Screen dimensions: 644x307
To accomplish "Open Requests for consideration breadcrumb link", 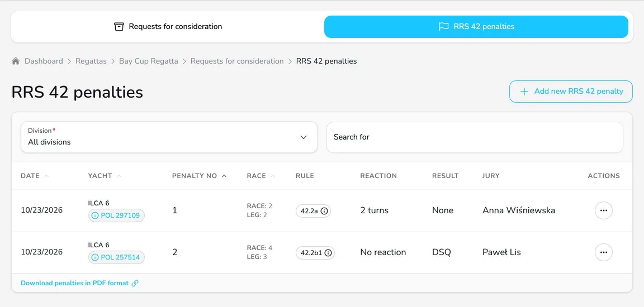I will 237,61.
